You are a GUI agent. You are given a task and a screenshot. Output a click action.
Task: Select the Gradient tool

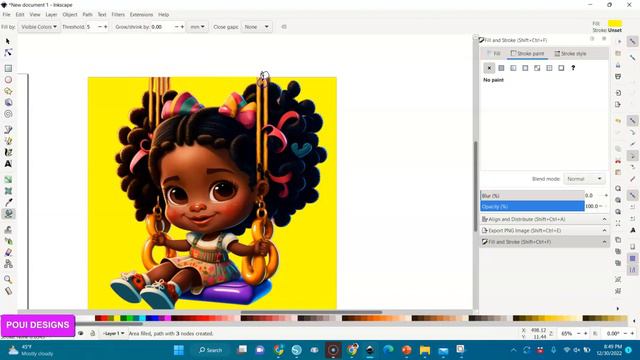pyautogui.click(x=8, y=179)
